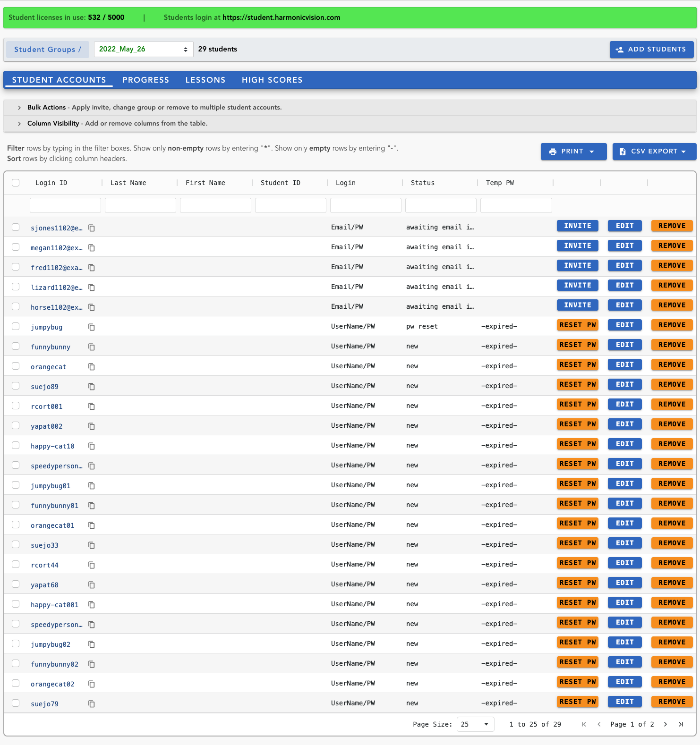Check the sjones1102 row checkbox

pyautogui.click(x=16, y=227)
